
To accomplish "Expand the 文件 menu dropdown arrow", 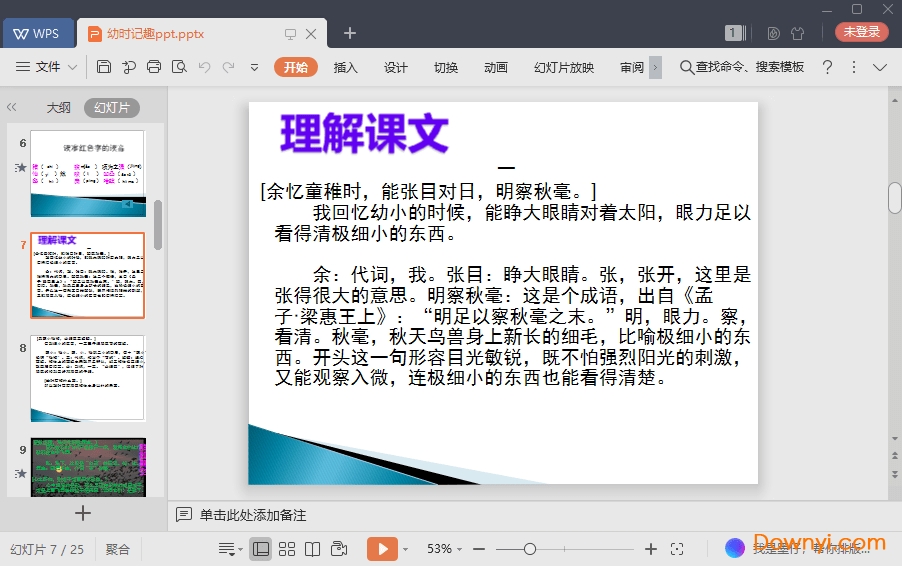I will coord(73,68).
